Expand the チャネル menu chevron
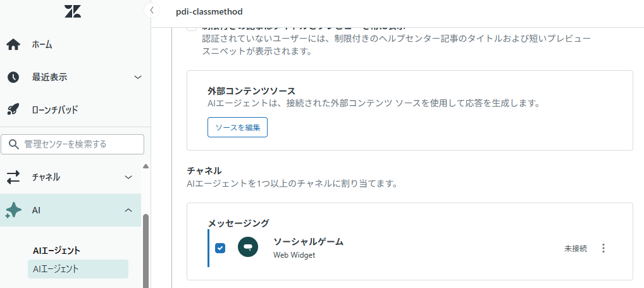 pos(128,177)
